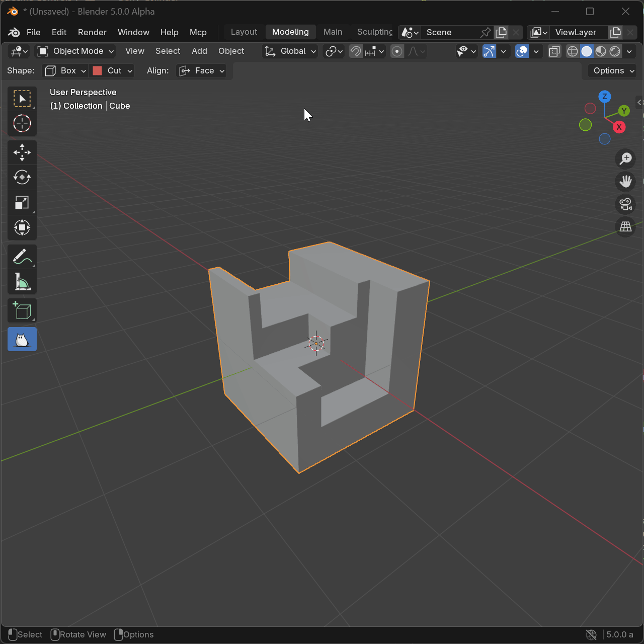Expand the Global transform orientation dropdown
This screenshot has height=644, width=644.
(290, 51)
